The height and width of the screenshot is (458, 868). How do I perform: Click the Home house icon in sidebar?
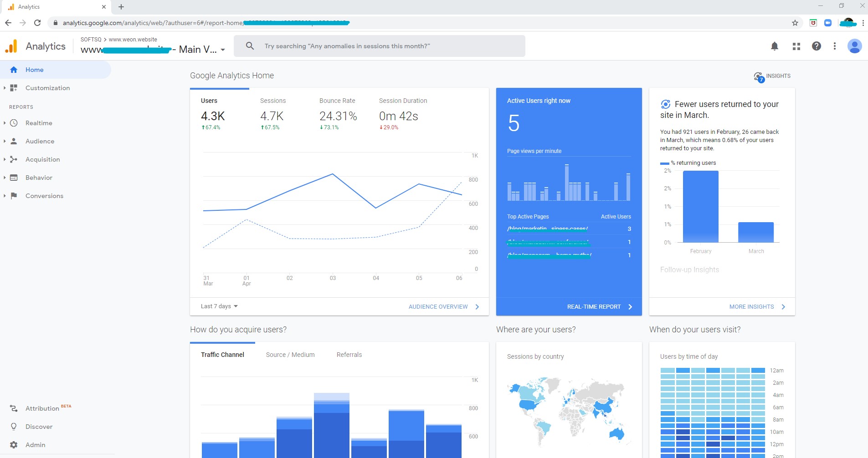(x=14, y=70)
